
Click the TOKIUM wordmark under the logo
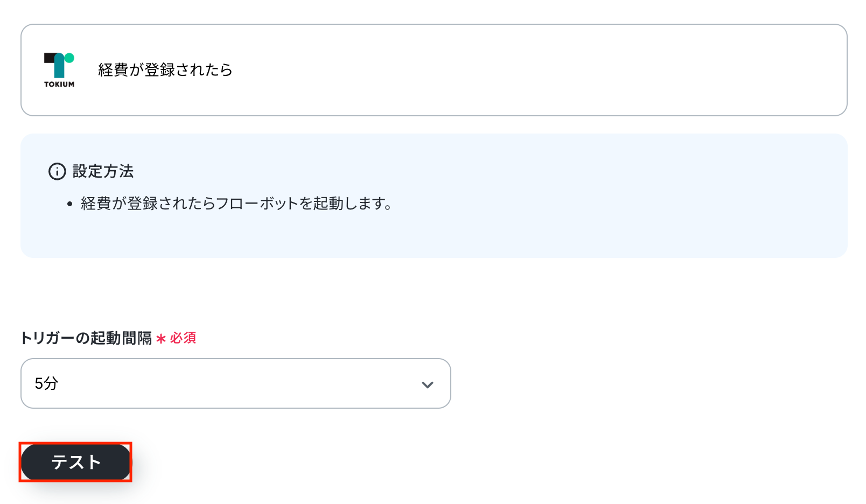tap(59, 84)
